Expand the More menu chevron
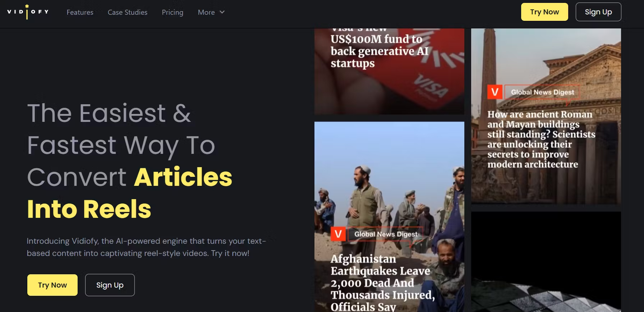 [x=222, y=12]
